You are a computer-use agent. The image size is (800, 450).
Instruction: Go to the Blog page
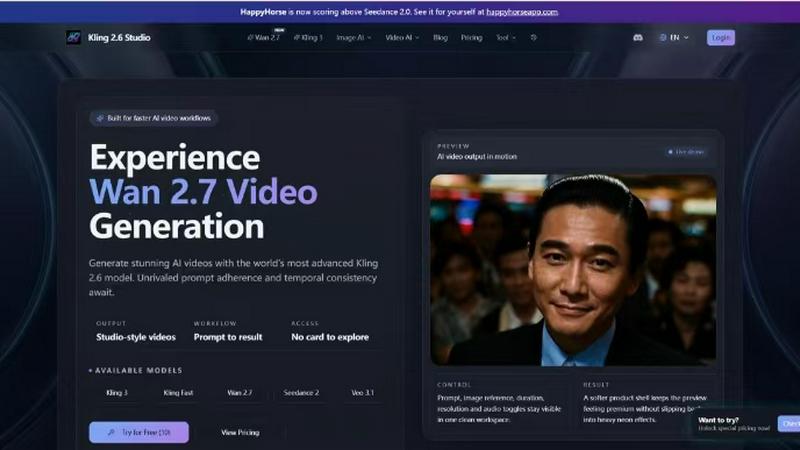pos(440,38)
